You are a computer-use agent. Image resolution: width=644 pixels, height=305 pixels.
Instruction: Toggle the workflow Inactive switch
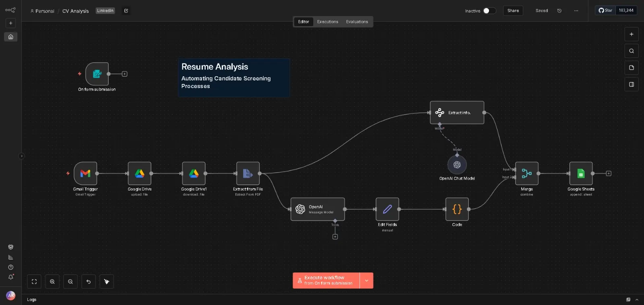[x=489, y=11]
